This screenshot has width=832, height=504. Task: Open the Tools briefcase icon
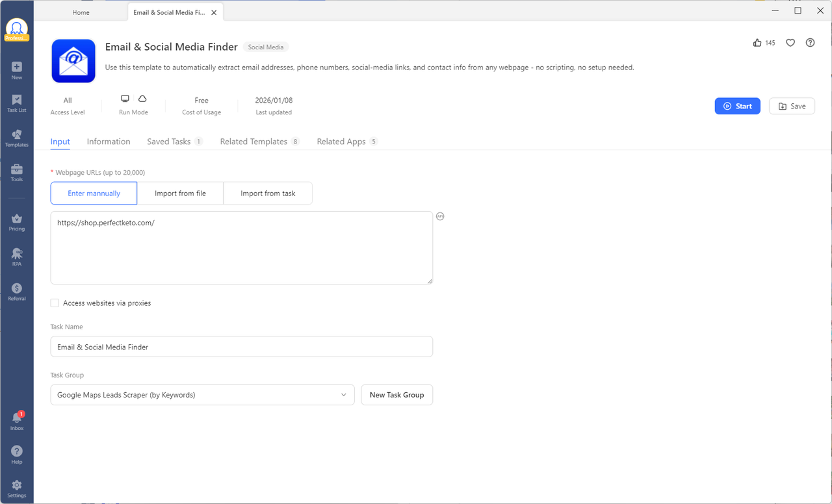point(17,171)
